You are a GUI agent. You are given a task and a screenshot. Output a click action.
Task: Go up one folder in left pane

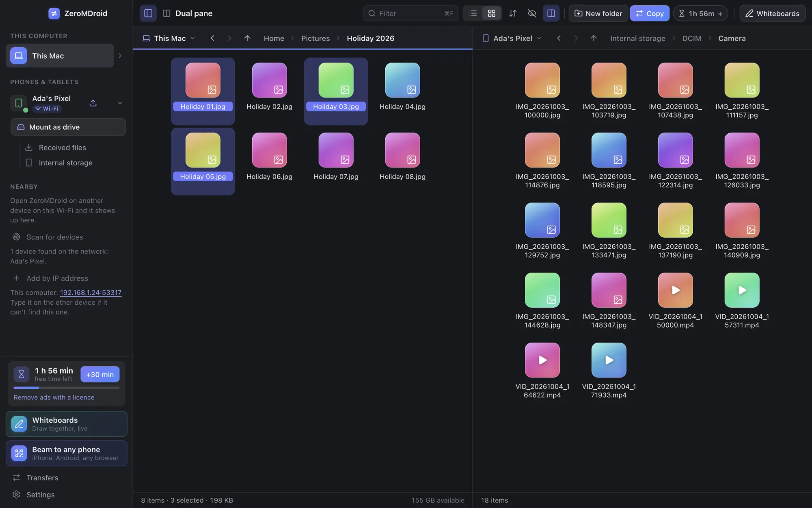click(247, 38)
